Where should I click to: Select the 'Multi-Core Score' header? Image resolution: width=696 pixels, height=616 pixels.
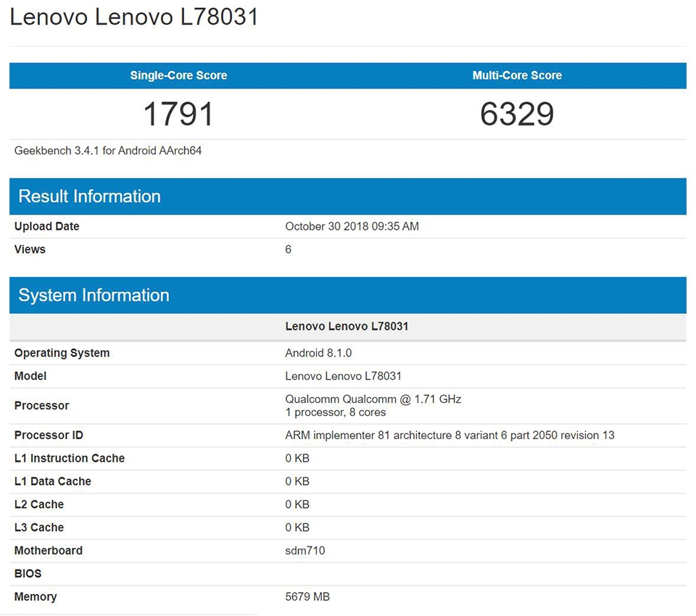pos(517,75)
